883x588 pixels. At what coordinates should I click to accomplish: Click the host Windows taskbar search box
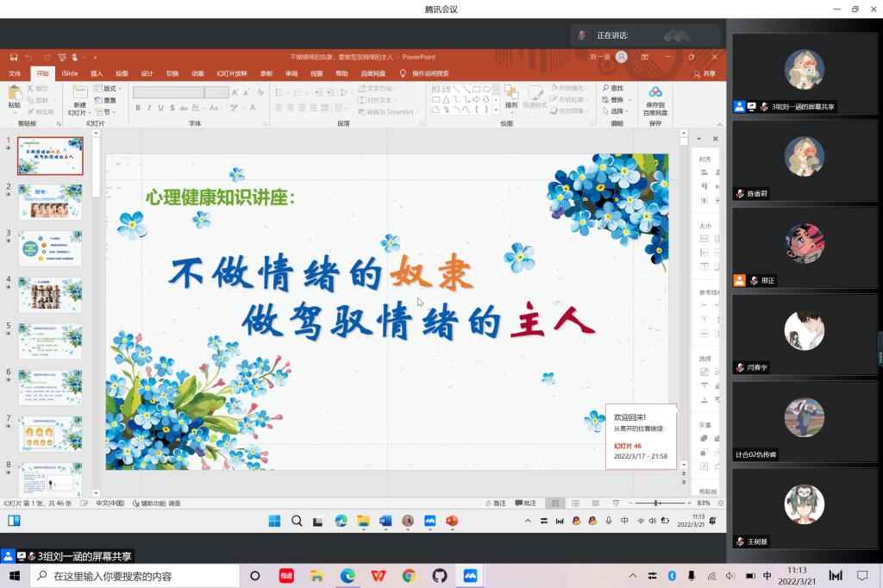click(135, 576)
